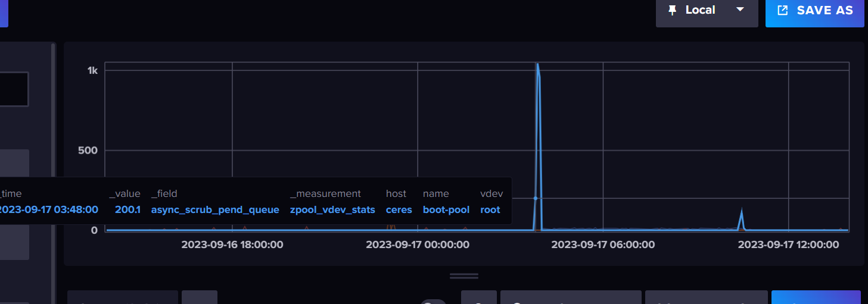The image size is (868, 304).
Task: Click the peak of the tall blue spike
Action: coord(537,64)
